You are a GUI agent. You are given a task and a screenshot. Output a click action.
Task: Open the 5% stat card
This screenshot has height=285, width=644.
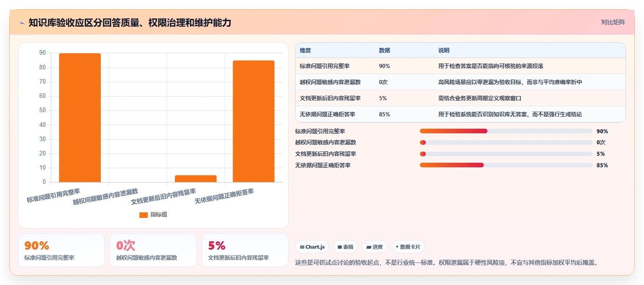tap(245, 250)
